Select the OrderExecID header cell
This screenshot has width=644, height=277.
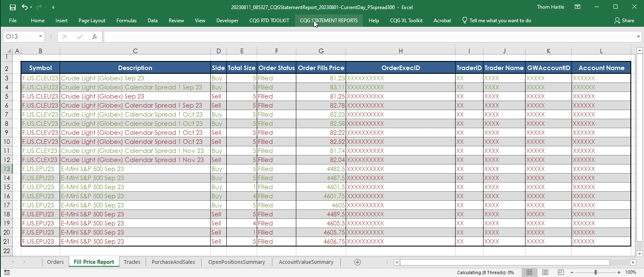[x=400, y=68]
